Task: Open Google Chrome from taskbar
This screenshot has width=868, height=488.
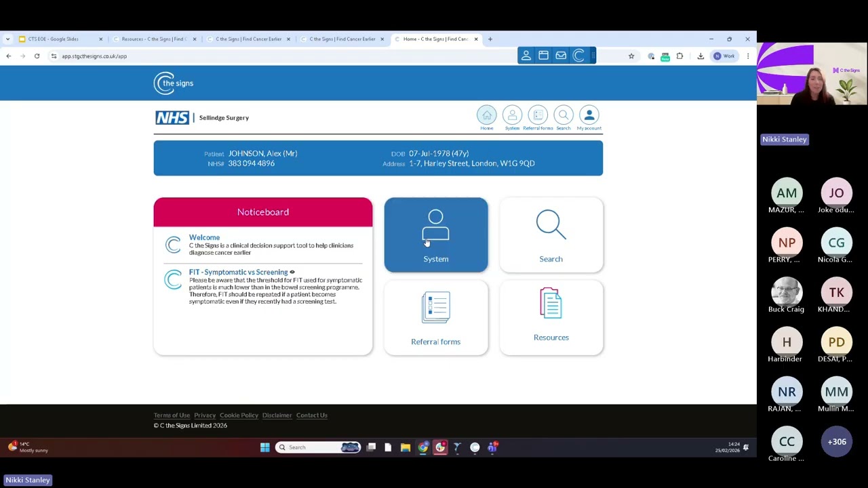Action: (422, 447)
